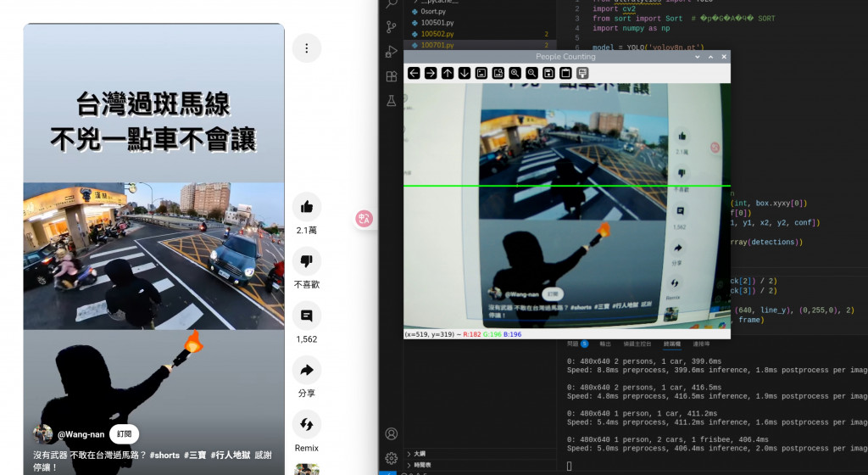Click the 'import cv2' code line
The height and width of the screenshot is (475, 868).
coord(614,8)
